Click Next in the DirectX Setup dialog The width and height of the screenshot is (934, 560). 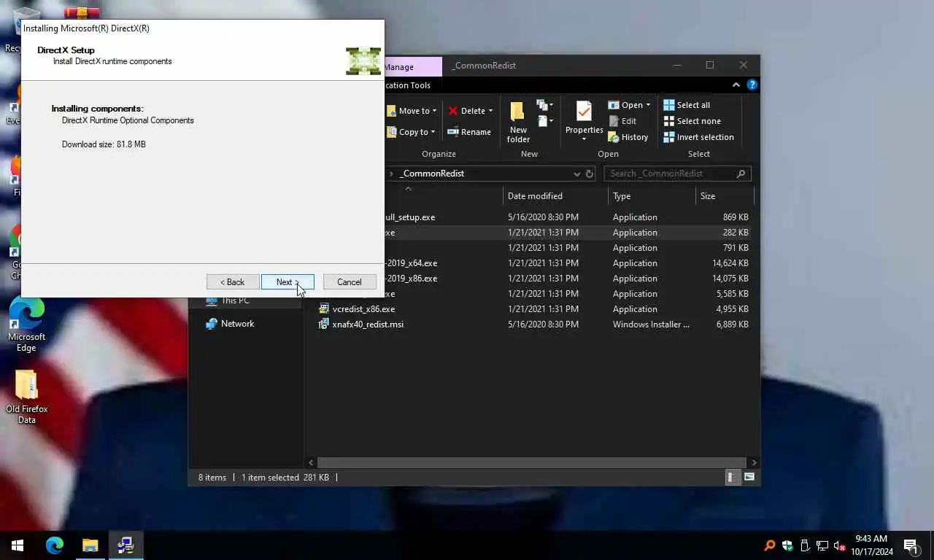[287, 282]
